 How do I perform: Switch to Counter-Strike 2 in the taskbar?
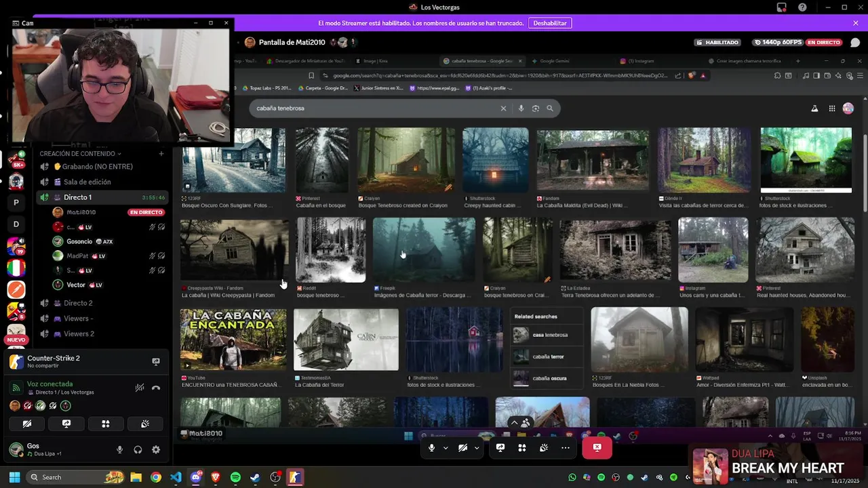[x=295, y=477]
